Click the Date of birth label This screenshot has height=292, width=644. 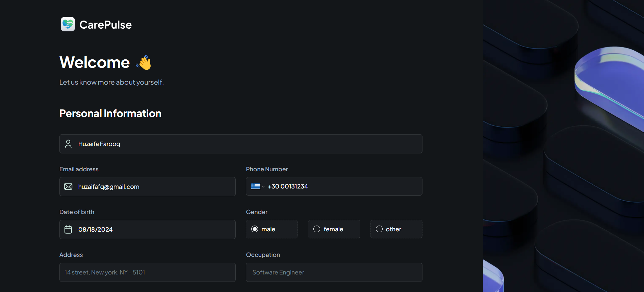77,212
